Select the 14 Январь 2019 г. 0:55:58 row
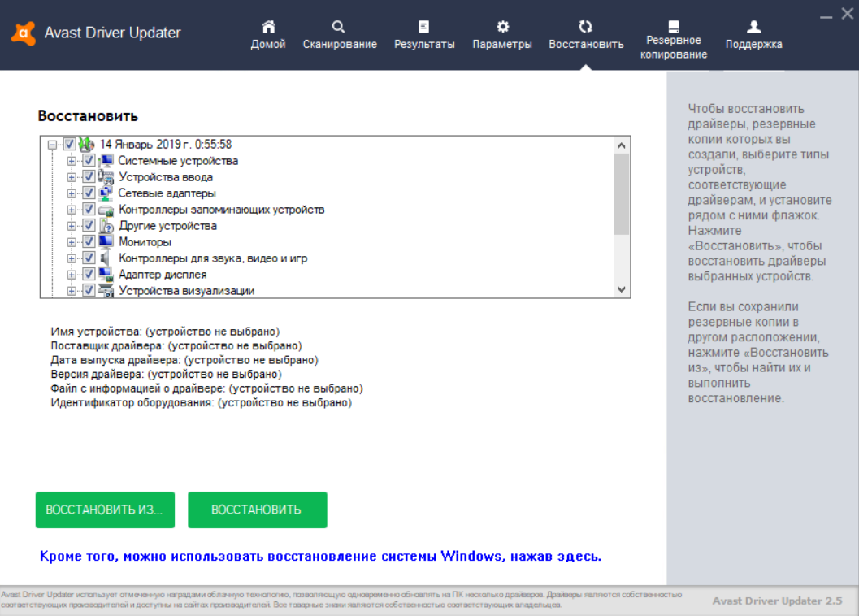Viewport: 859px width, 616px height. 166,145
